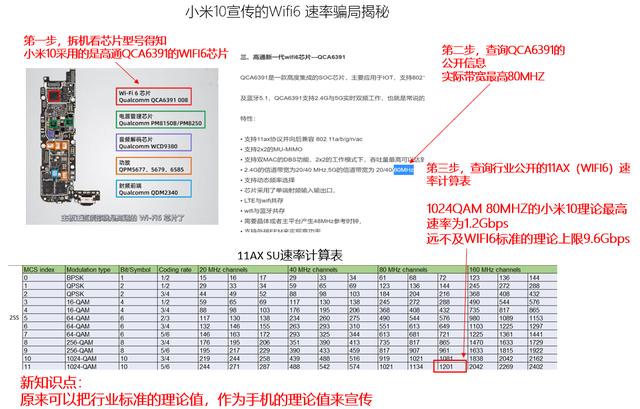Click the red-boxed 1201 table cell
This screenshot has height=409, width=640.
450,366
